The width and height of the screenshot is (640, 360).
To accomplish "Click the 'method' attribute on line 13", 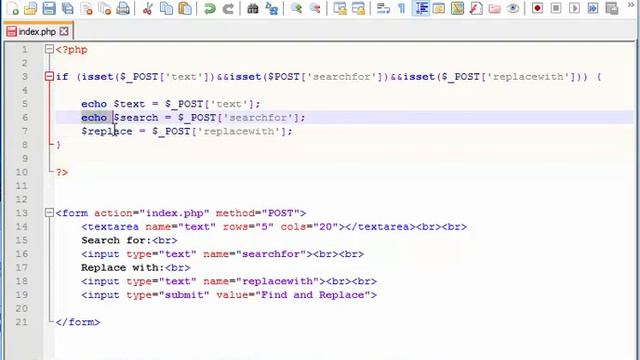I will click(x=235, y=213).
